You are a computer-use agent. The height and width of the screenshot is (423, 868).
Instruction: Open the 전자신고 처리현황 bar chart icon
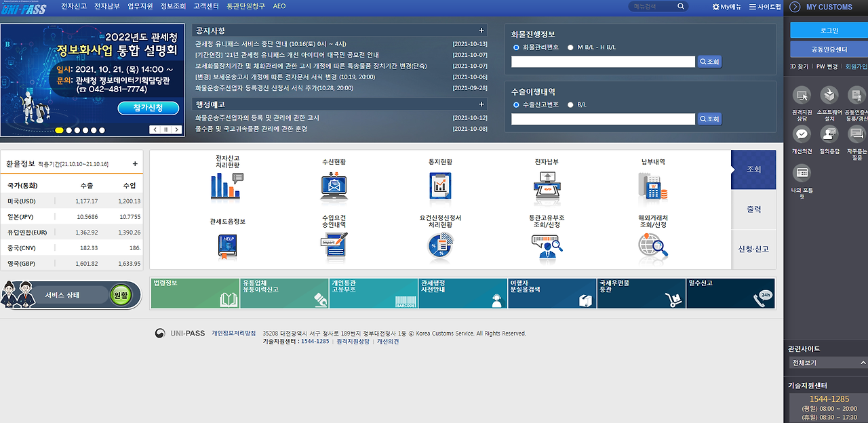point(226,186)
